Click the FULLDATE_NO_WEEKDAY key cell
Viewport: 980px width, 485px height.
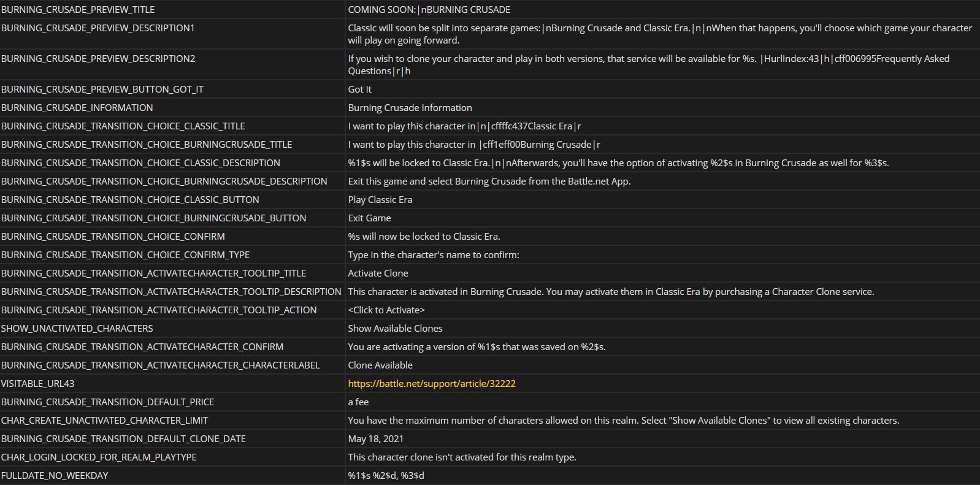pos(55,476)
